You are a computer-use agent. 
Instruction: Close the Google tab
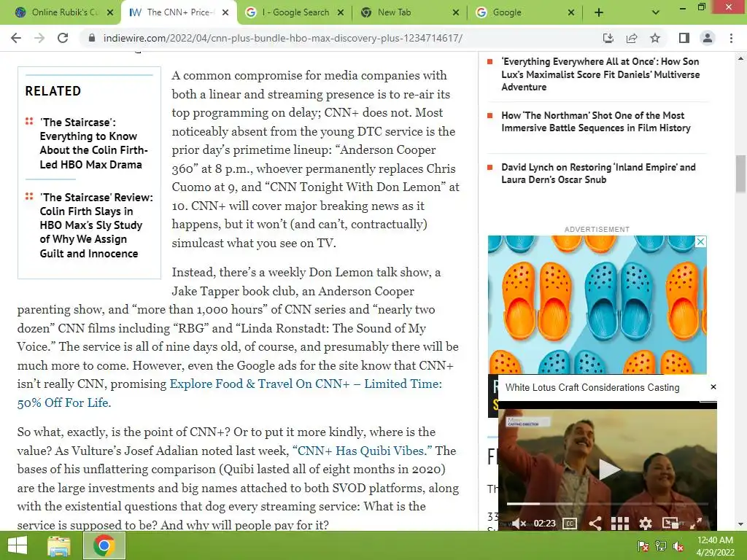tap(571, 12)
